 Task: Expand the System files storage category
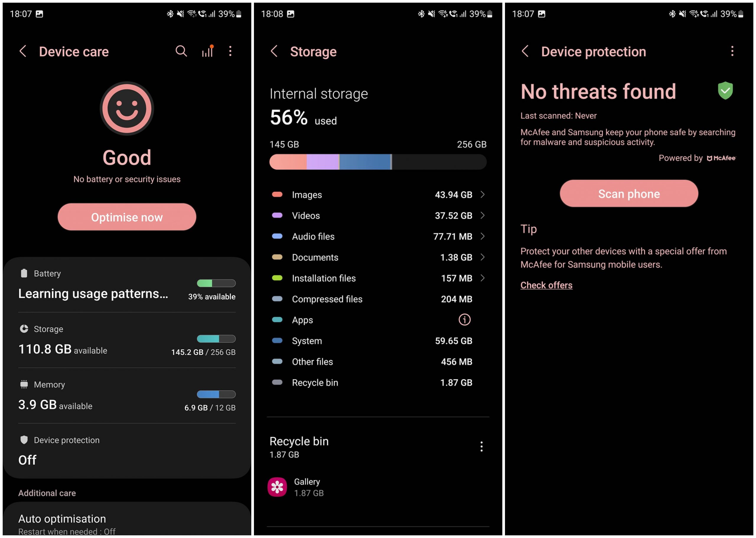[378, 341]
